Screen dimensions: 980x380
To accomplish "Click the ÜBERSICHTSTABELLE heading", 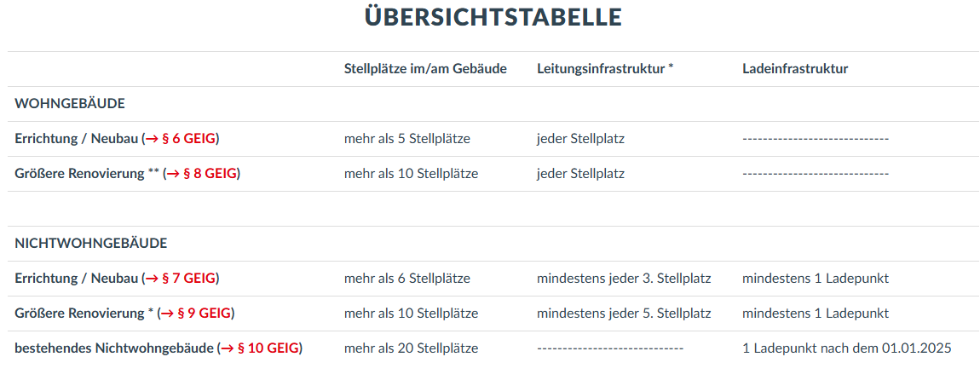I will 493,17.
